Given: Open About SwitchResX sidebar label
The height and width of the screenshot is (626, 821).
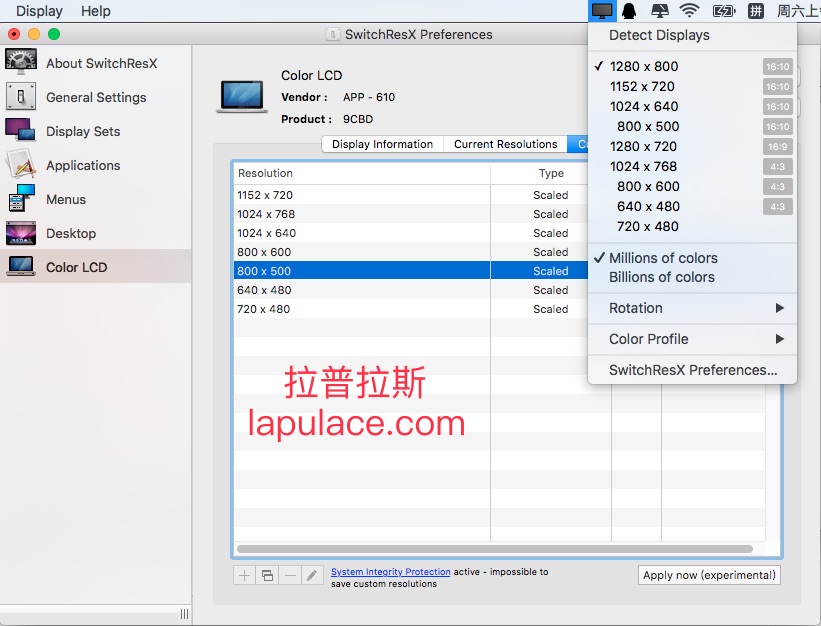Looking at the screenshot, I should click(102, 63).
